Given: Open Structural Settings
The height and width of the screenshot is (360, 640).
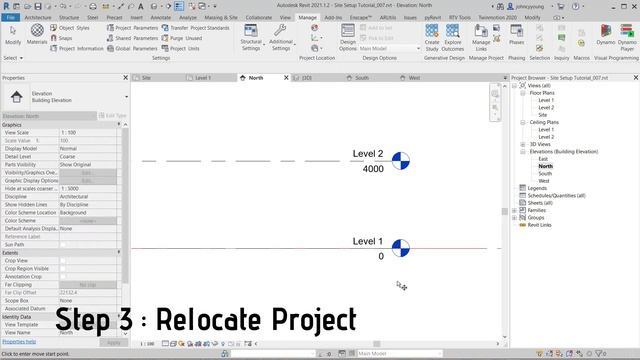Looking at the screenshot, I should click(251, 37).
